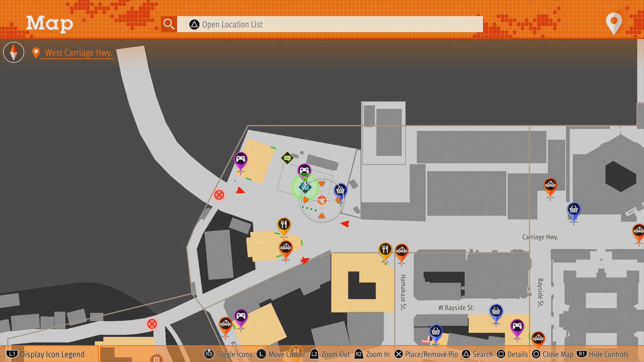Open the Display Icon Legend
Image resolution: width=644 pixels, height=362 pixels.
pyautogui.click(x=46, y=354)
